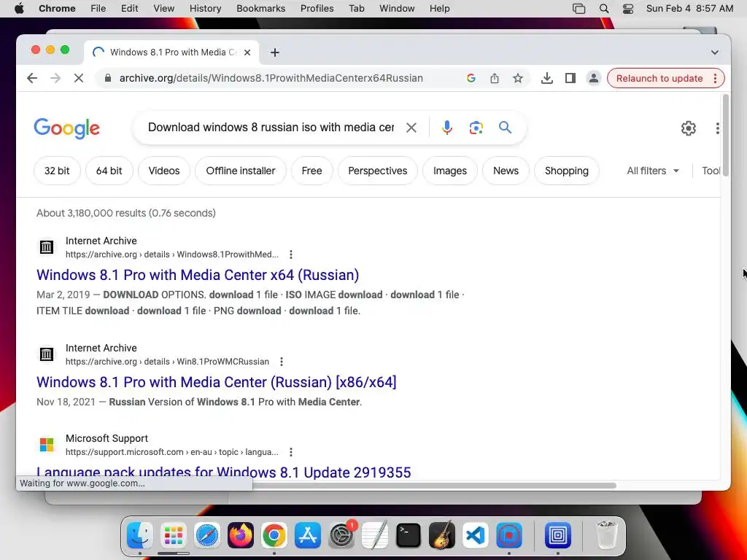Viewport: 747px width, 560px height.
Task: Open options for first Internet Archive result
Action: click(x=290, y=254)
